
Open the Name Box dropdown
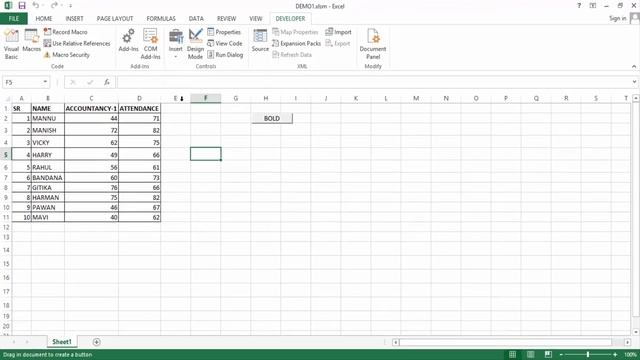[x=45, y=82]
